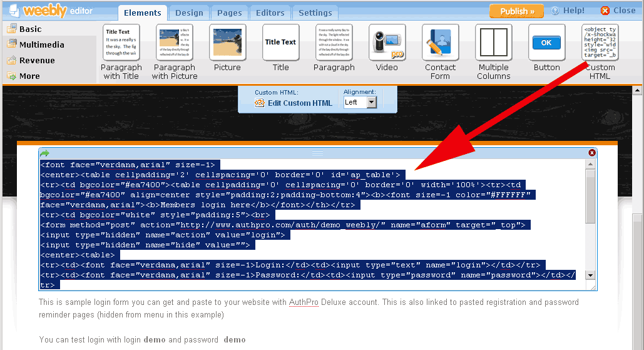Screen dimensions: 644x350
Task: Switch to the Settings tab
Action: (x=315, y=13)
